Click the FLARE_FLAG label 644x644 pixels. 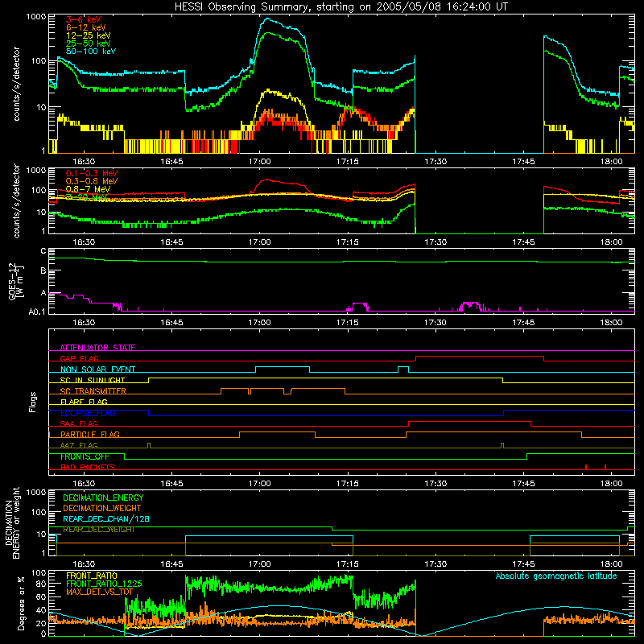tap(84, 402)
